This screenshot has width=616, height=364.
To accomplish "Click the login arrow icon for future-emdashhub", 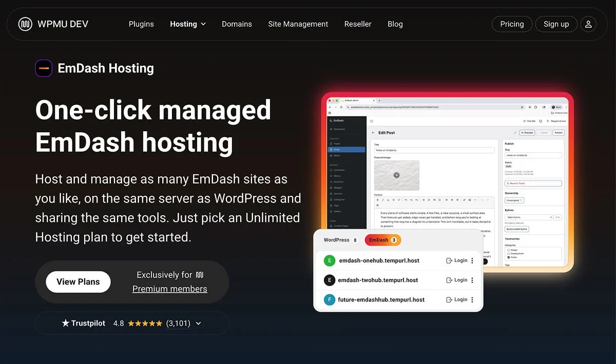I will coord(449,299).
